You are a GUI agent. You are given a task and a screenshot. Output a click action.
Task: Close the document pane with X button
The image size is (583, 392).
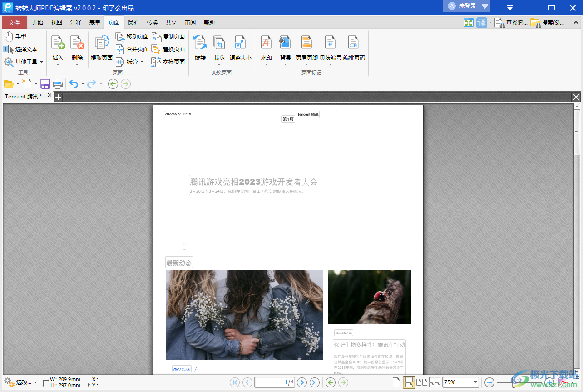(x=576, y=97)
